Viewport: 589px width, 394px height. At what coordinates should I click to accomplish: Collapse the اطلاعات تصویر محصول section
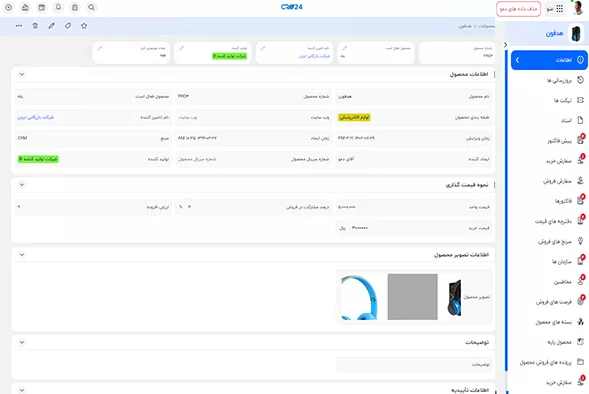pyautogui.click(x=22, y=255)
